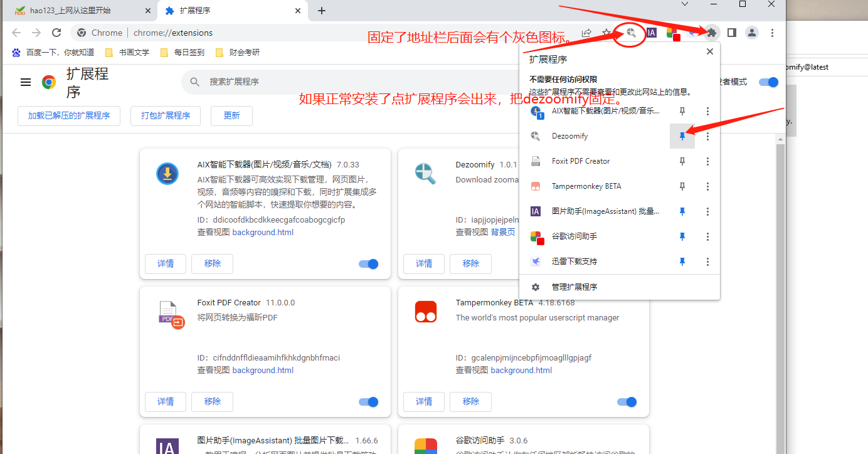
Task: Open the 百度一下，你就知道 bookmark
Action: (53, 53)
